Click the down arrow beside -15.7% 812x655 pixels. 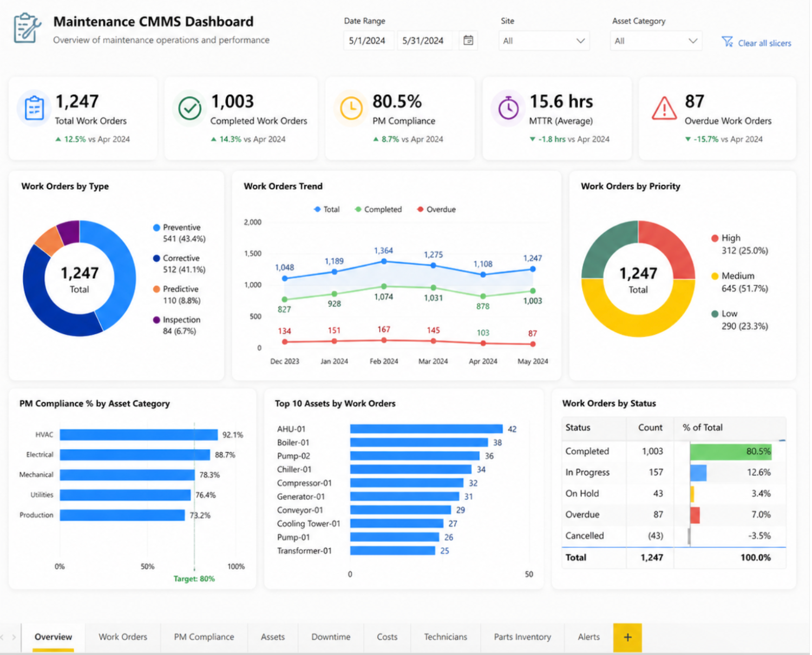pyautogui.click(x=688, y=139)
